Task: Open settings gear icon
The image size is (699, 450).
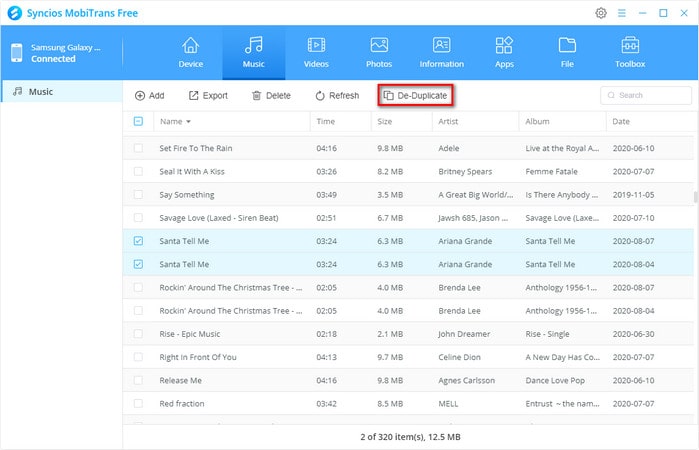Action: click(601, 13)
